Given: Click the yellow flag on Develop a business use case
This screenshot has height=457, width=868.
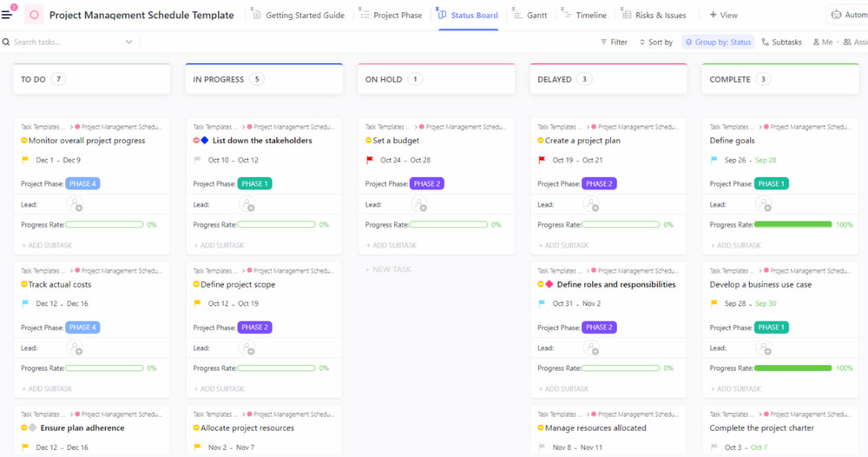Looking at the screenshot, I should tap(714, 303).
